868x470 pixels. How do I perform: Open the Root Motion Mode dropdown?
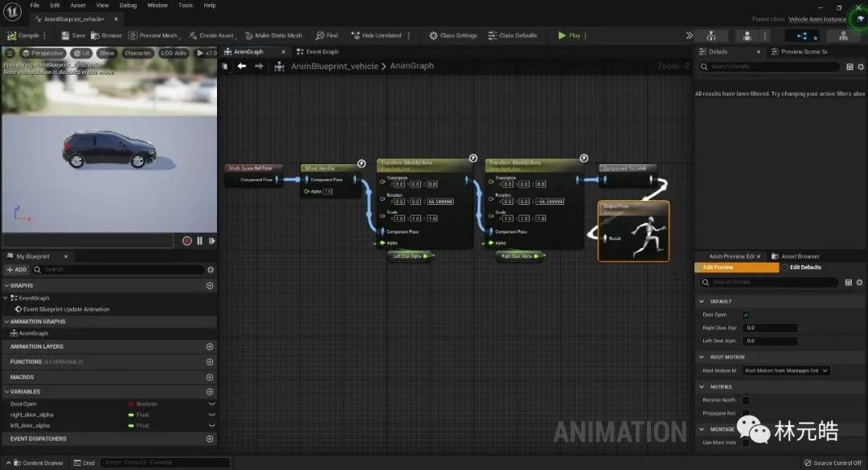click(786, 371)
